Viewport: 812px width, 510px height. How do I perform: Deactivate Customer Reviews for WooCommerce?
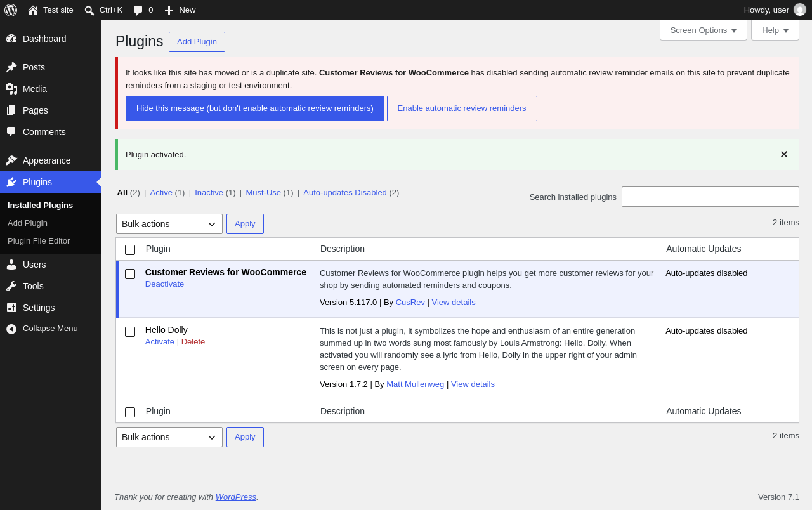(x=164, y=284)
